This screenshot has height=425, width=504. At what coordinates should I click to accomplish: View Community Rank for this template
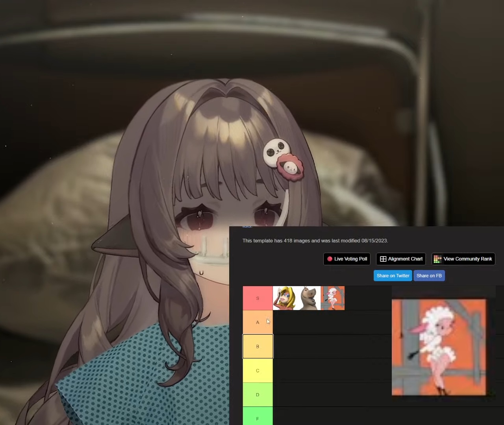(463, 259)
